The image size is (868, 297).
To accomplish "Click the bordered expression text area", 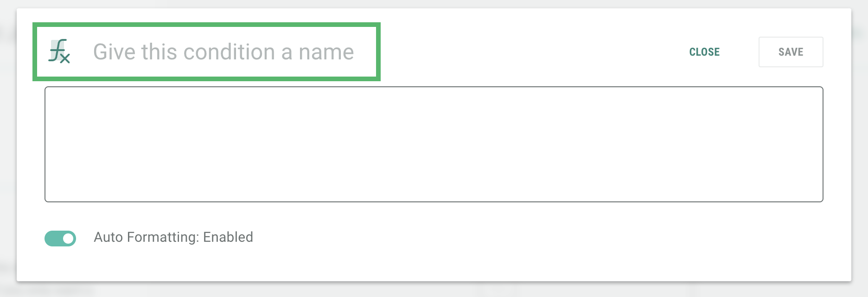I will (434, 144).
